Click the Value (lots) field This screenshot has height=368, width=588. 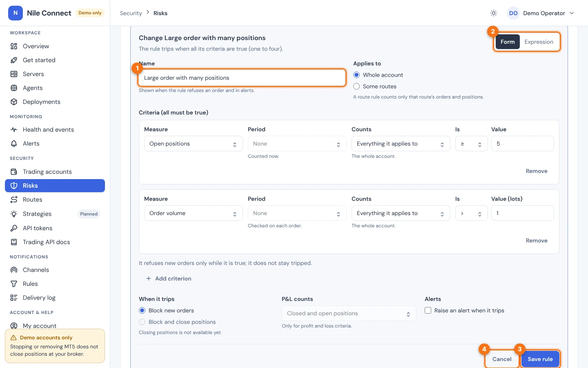click(x=523, y=213)
